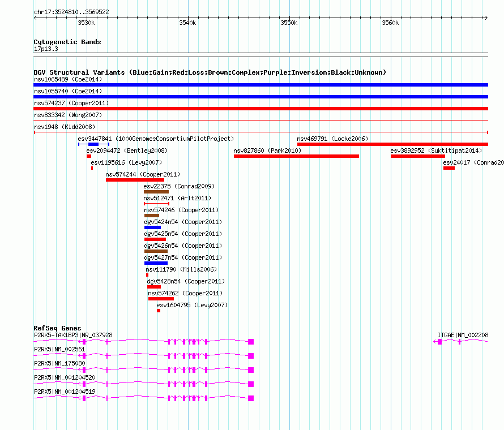Click the last exon block of P2RX5|NM_002561
This screenshot has width=504, height=430.
click(x=251, y=356)
